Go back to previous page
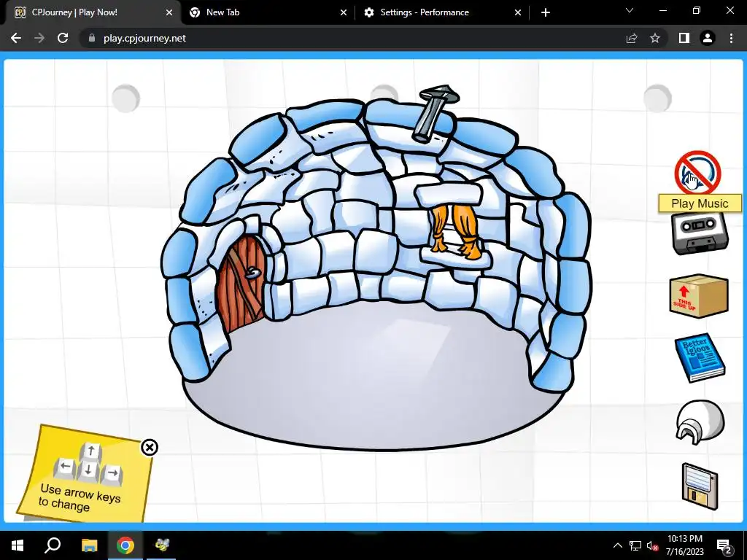The width and height of the screenshot is (747, 560). pos(16,38)
